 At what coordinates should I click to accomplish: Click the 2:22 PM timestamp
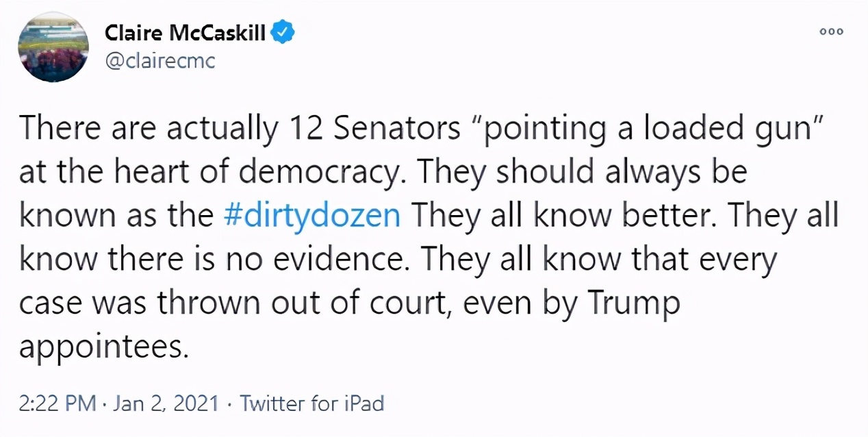pos(57,403)
